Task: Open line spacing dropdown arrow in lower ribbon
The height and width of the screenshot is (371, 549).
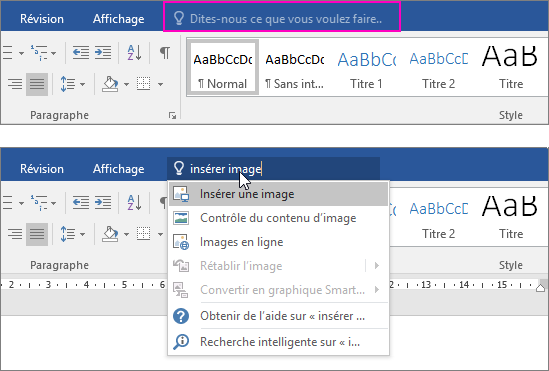Action: (82, 234)
